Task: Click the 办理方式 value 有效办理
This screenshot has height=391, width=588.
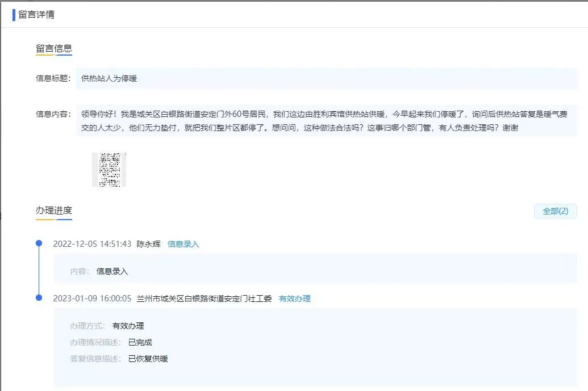Action: pos(128,326)
